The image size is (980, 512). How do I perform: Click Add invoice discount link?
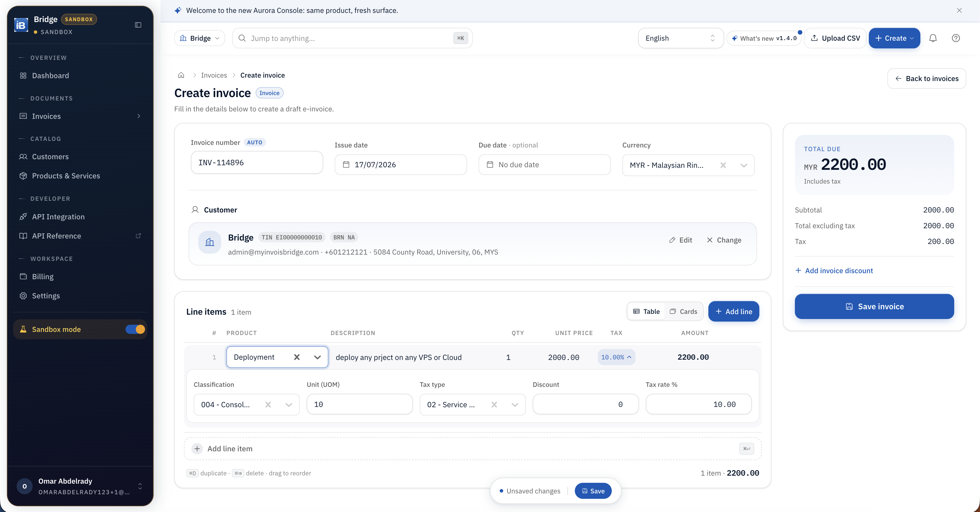(834, 271)
